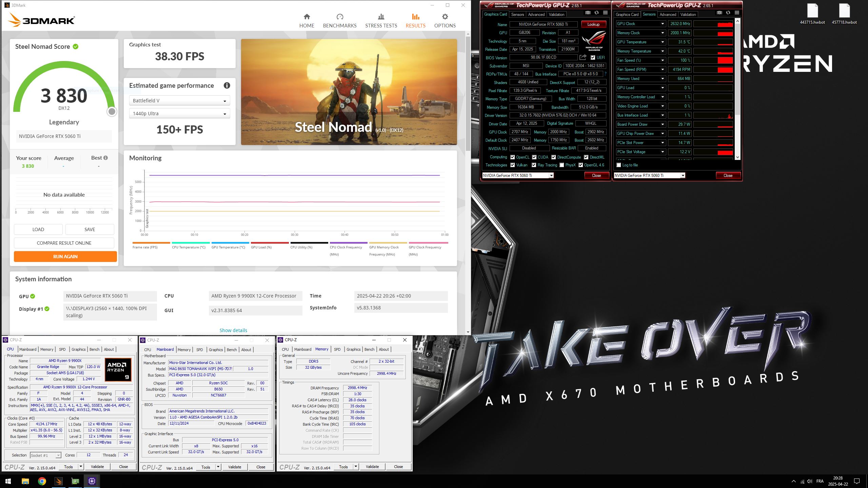Click the purple CPU Clock Frequency legend
Viewport: 868px width, 488px height.
click(348, 249)
